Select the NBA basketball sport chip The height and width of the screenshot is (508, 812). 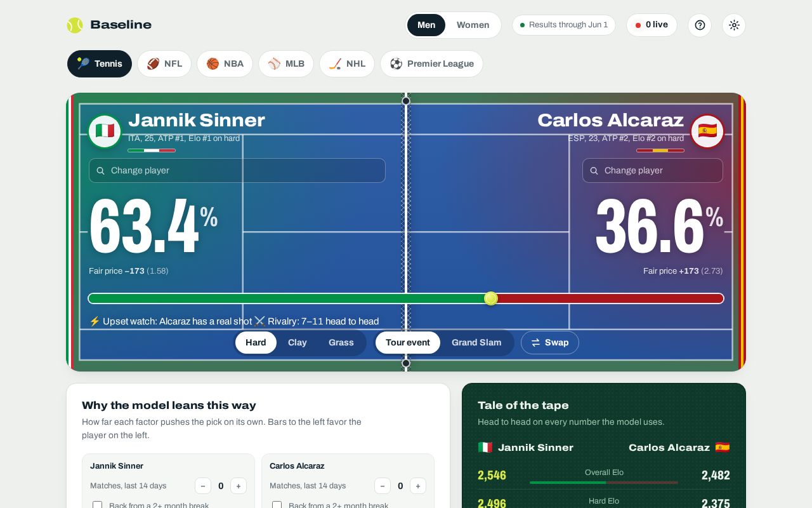click(x=225, y=63)
